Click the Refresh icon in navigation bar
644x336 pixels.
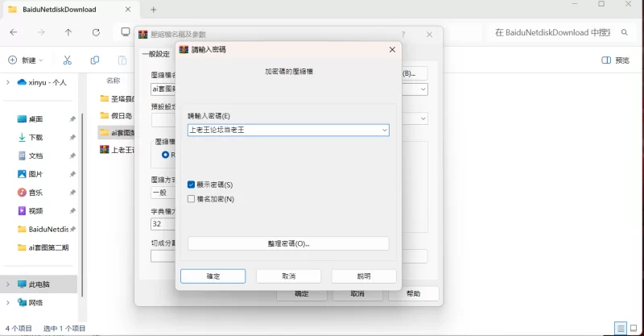[x=96, y=32]
